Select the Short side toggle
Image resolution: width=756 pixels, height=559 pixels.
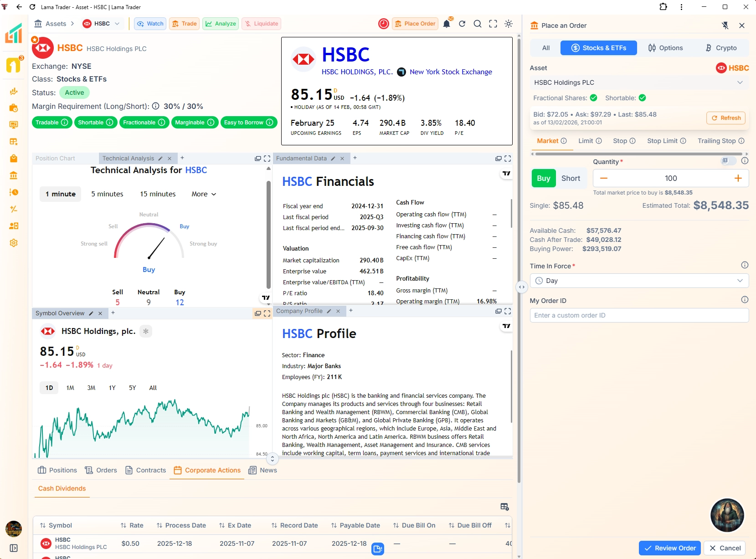(x=571, y=179)
